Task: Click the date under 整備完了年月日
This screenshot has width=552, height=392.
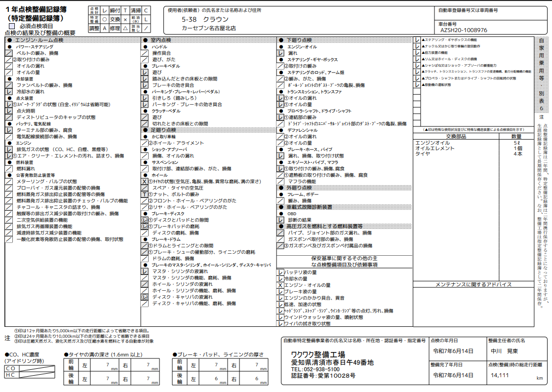Action: tap(453, 376)
